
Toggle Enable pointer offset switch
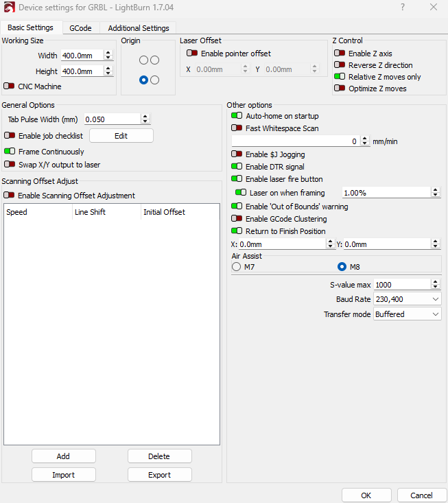coord(192,53)
